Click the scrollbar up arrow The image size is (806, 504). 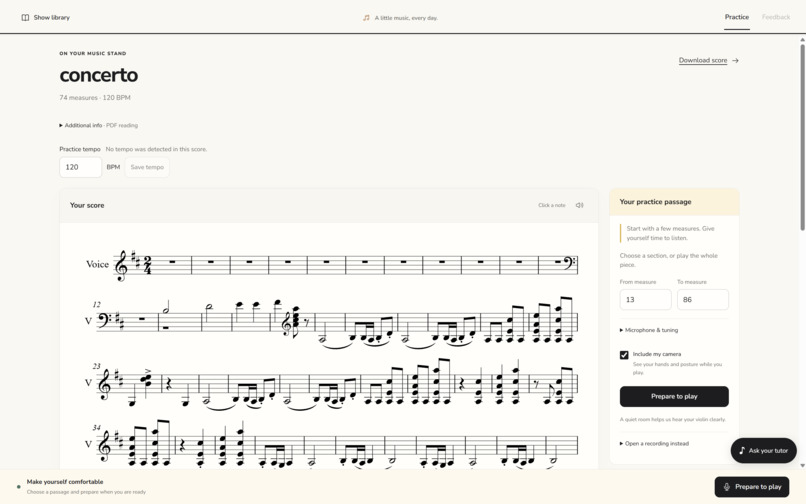[802, 40]
